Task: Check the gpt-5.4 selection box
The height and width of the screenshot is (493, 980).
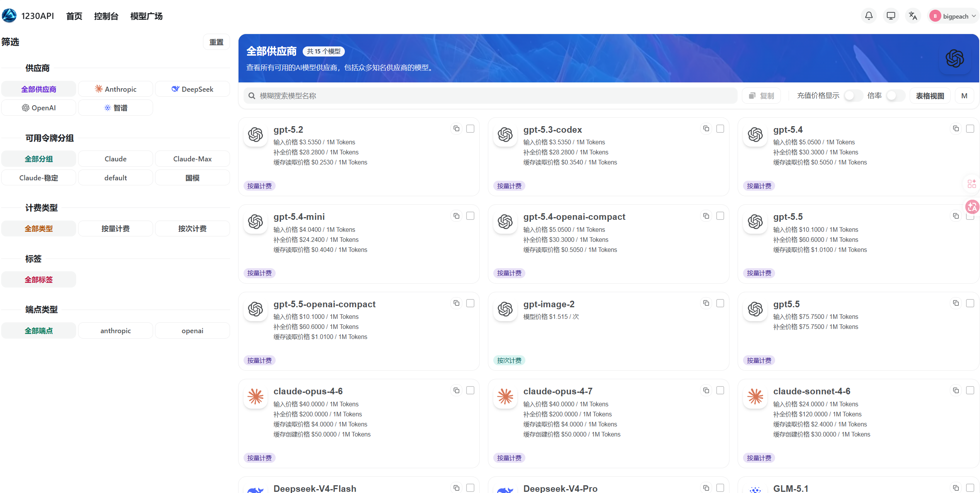Action: (970, 128)
